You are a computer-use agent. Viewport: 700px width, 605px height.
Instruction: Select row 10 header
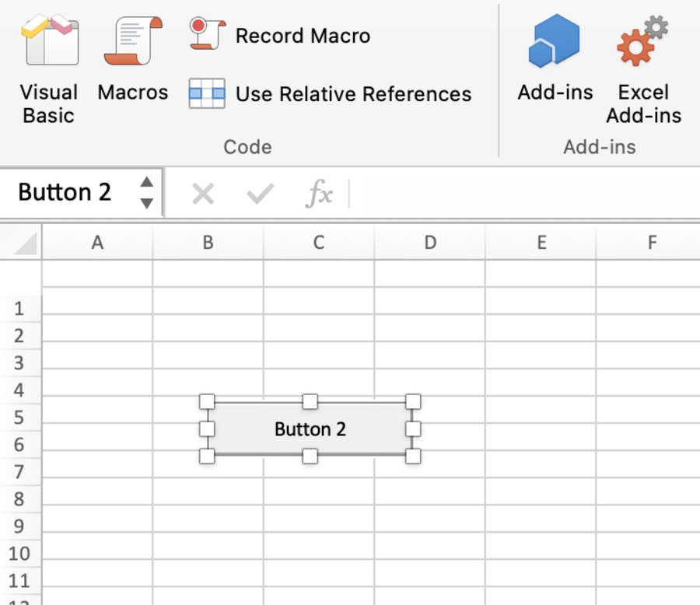20,554
